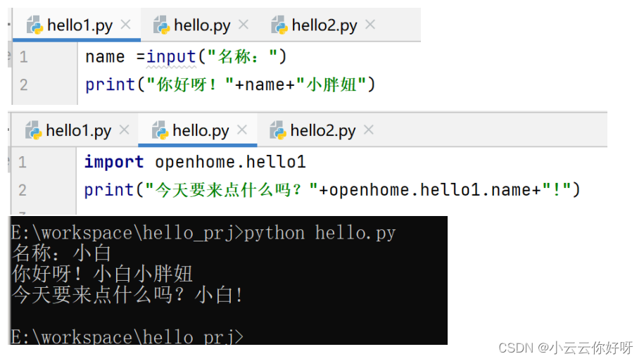Click terminal output "今天要来点什么吗？小白!"
Screen dimensions: 644x361
[127, 295]
